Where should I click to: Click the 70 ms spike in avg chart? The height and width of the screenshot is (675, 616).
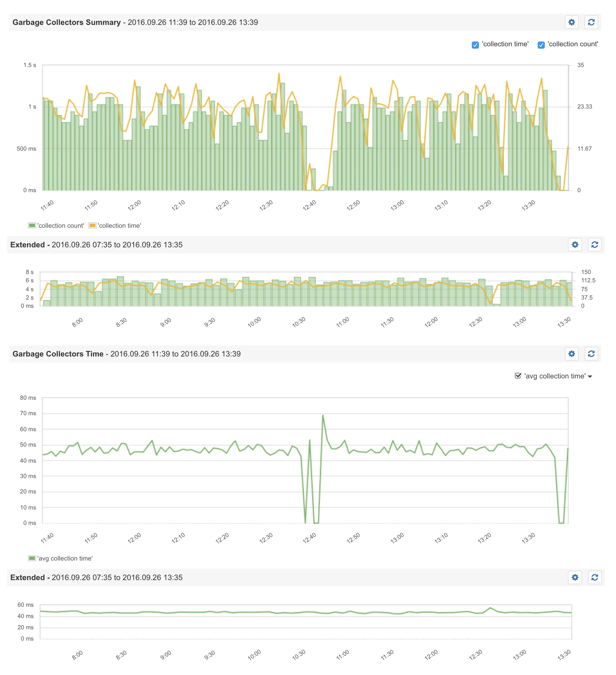coord(323,415)
